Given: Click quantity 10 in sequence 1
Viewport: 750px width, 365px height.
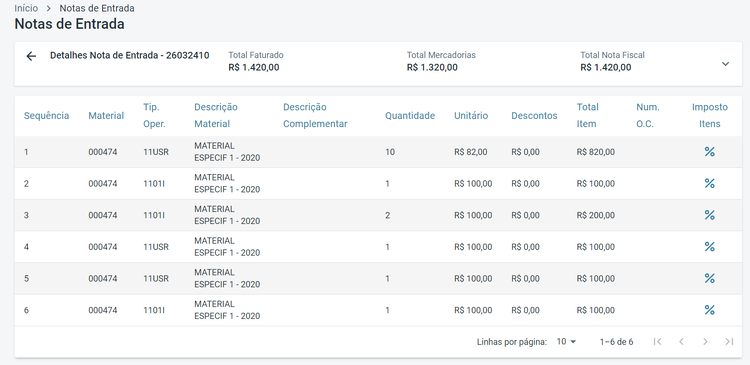Looking at the screenshot, I should [390, 152].
